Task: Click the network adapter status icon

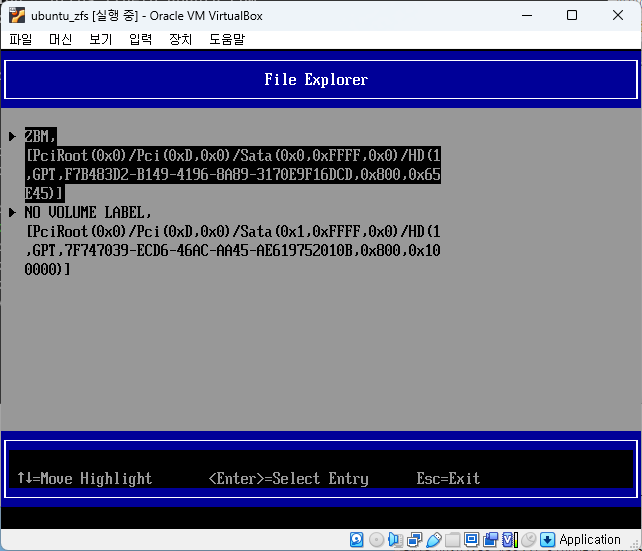Action: point(414,540)
